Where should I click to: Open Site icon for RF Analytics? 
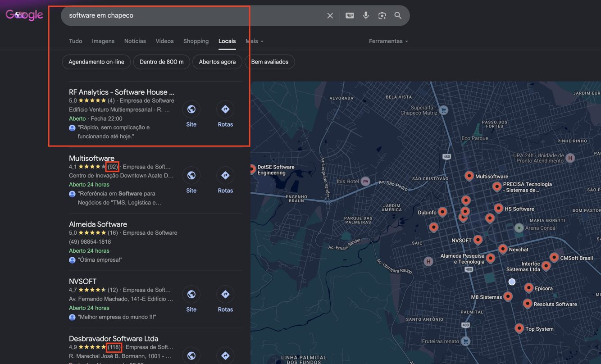click(x=191, y=109)
